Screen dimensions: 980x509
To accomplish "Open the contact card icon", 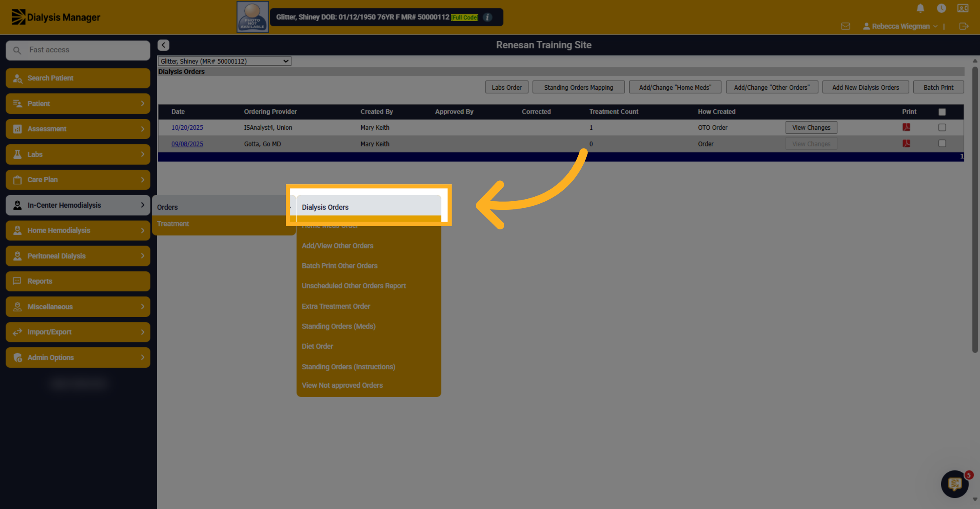I will (x=963, y=8).
